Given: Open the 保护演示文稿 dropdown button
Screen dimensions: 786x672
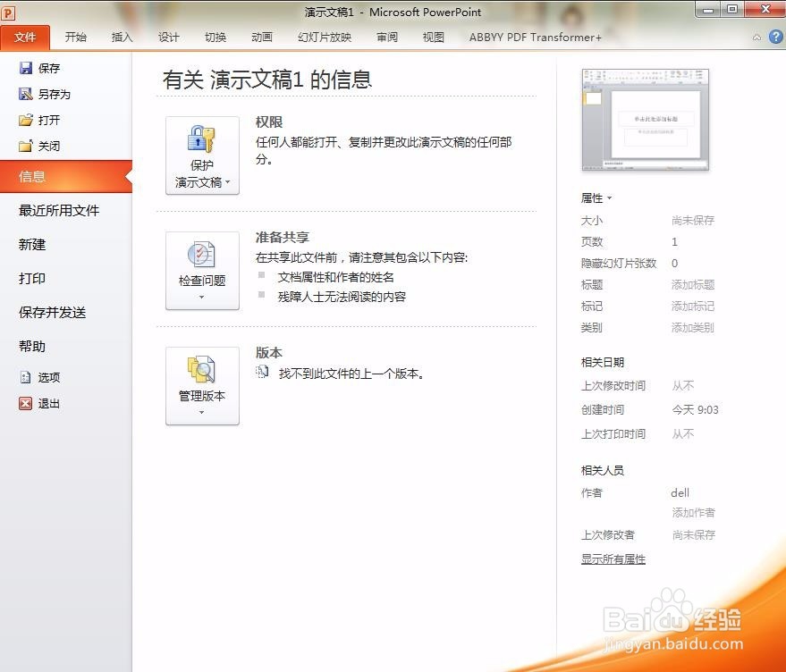Looking at the screenshot, I should coord(202,155).
